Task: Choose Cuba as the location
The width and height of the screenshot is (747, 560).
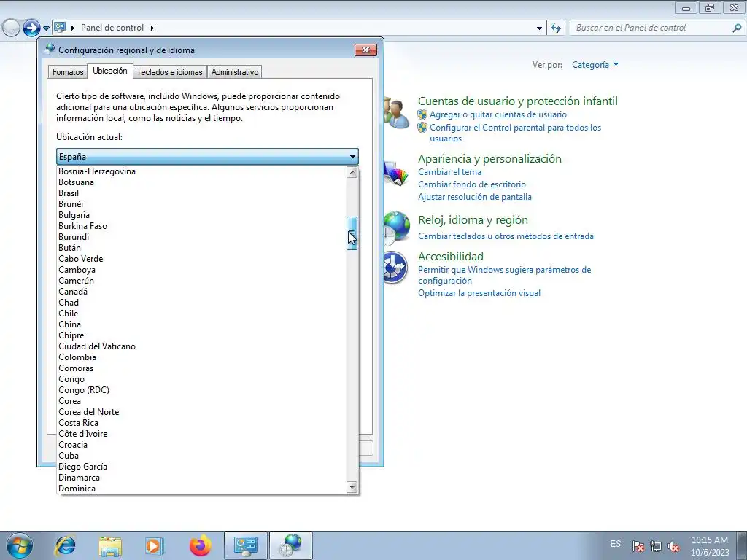Action: 201,456
